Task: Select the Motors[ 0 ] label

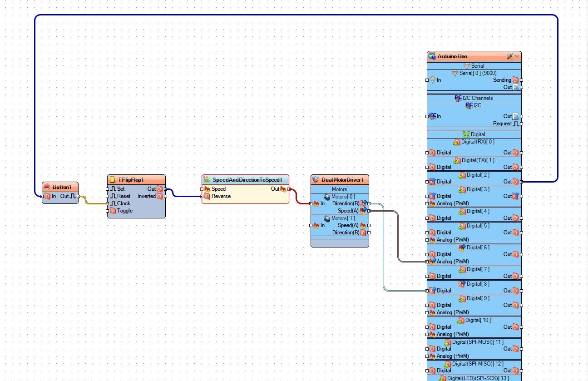Action: pyautogui.click(x=343, y=197)
